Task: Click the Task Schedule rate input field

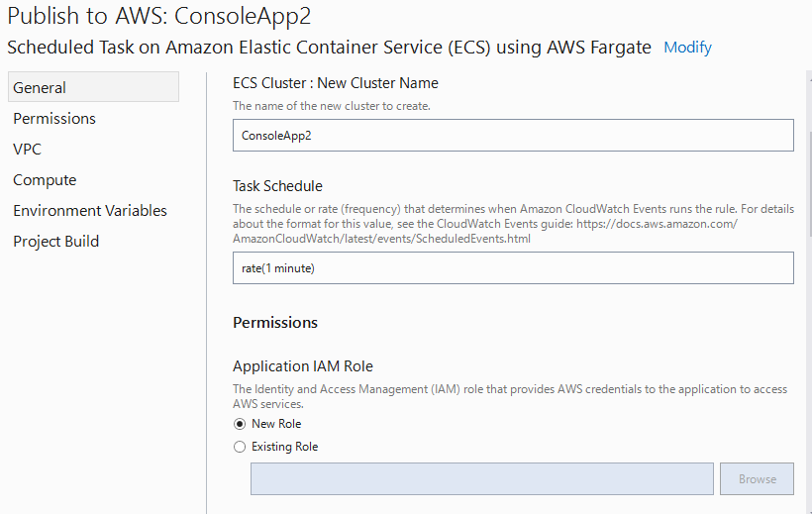Action: coord(513,267)
